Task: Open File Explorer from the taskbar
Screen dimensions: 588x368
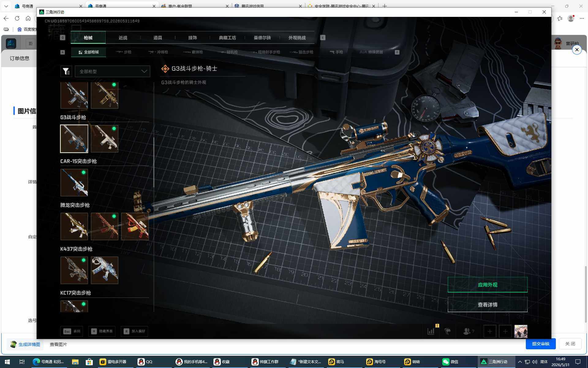Action: point(75,362)
